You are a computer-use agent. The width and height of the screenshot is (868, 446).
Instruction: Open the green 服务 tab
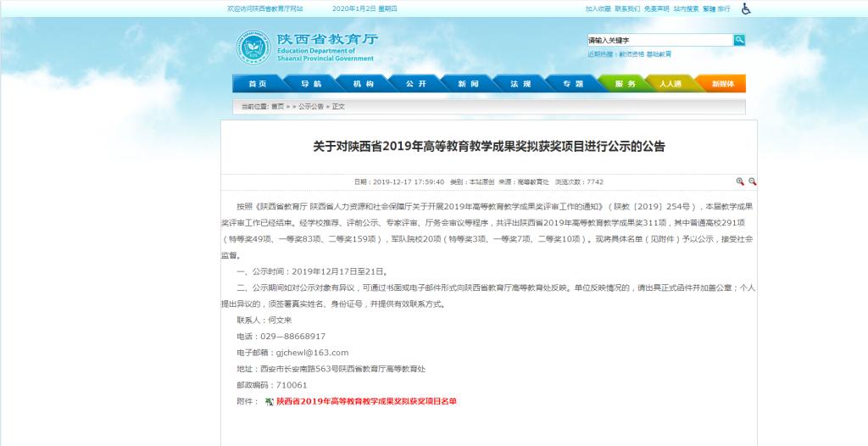click(x=625, y=84)
